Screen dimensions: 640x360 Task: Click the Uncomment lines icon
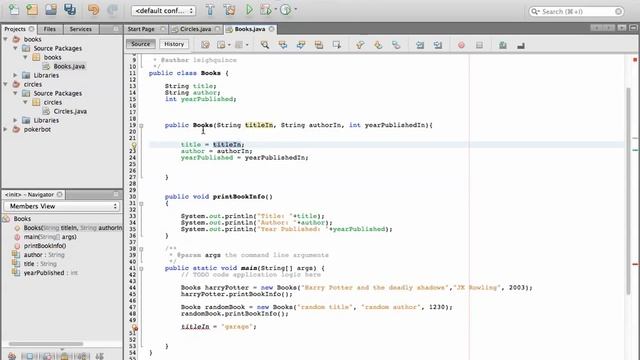point(521,45)
